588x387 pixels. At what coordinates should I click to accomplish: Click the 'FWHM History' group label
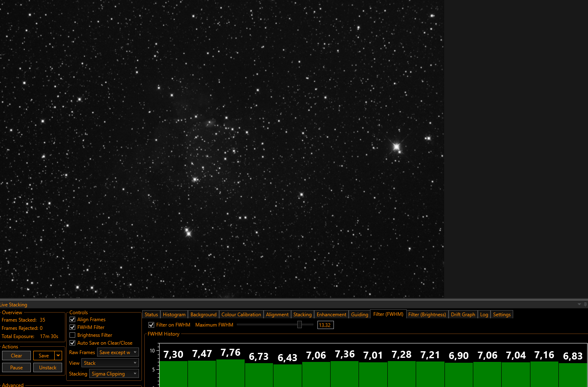(164, 334)
